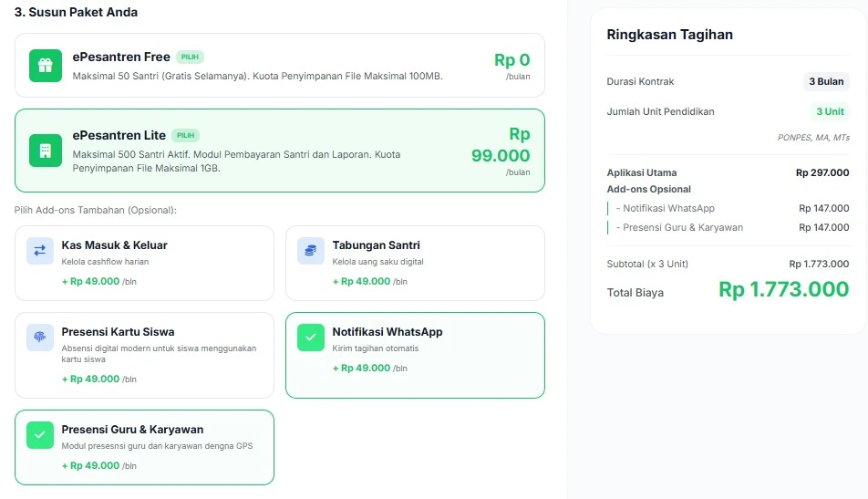The width and height of the screenshot is (868, 499).
Task: Click the Kas Masuk & Keluar arrows icon
Action: pyautogui.click(x=40, y=251)
